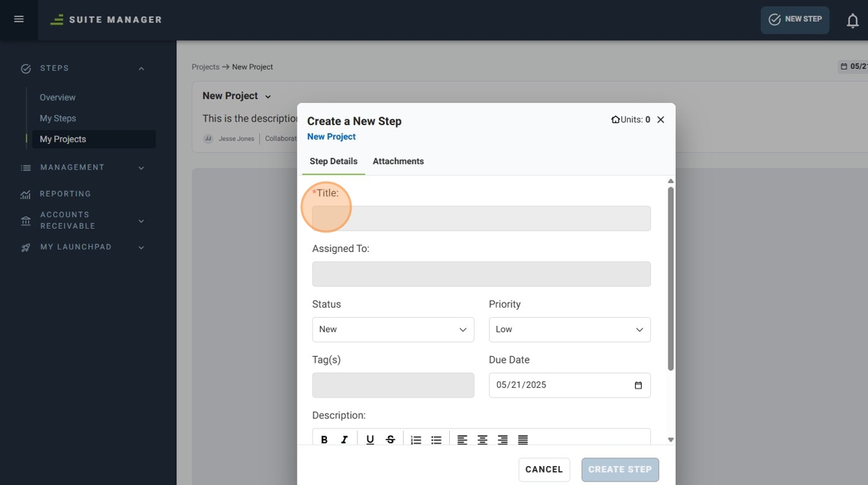Select the Step Details tab
868x485 pixels.
coord(333,161)
